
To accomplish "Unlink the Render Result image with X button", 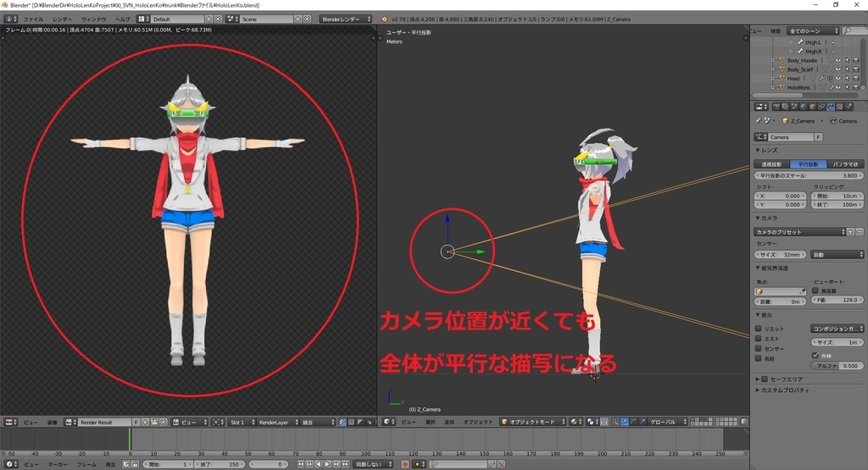I will pos(164,422).
